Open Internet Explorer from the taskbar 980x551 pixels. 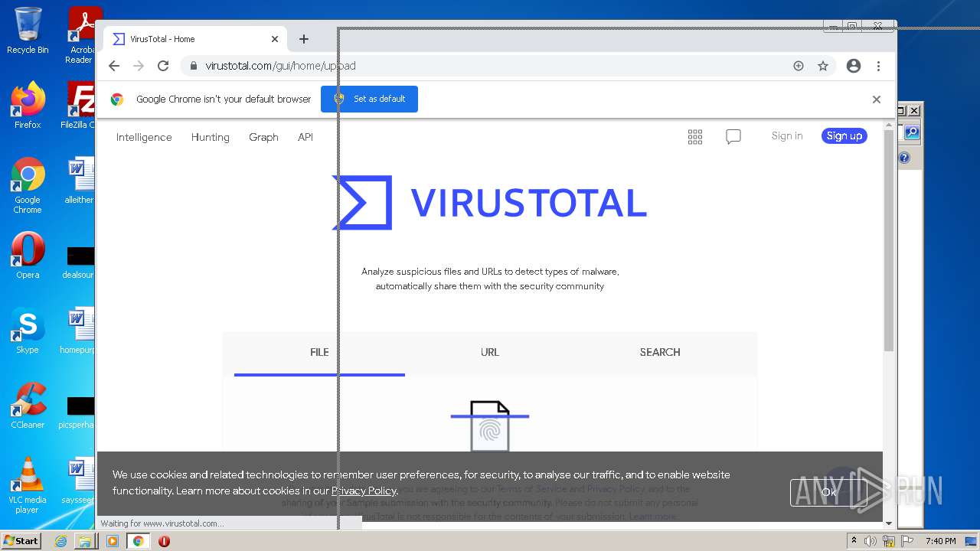[x=60, y=541]
